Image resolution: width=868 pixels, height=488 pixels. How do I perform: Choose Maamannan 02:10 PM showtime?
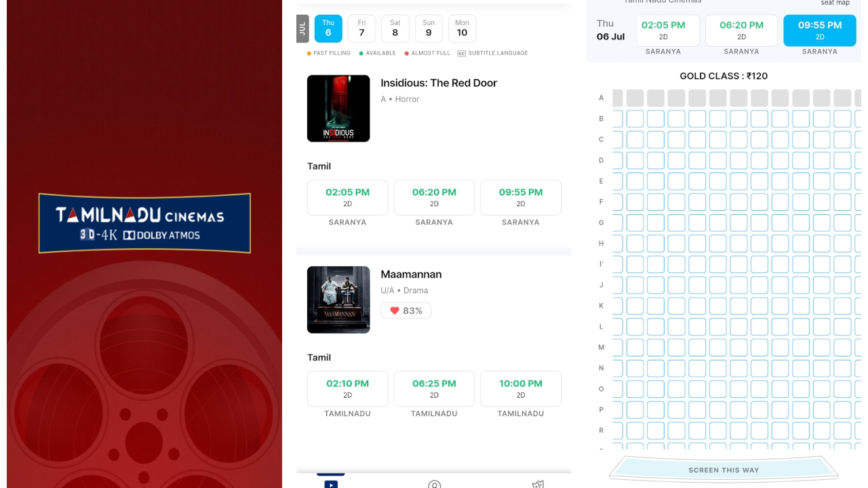coord(348,388)
